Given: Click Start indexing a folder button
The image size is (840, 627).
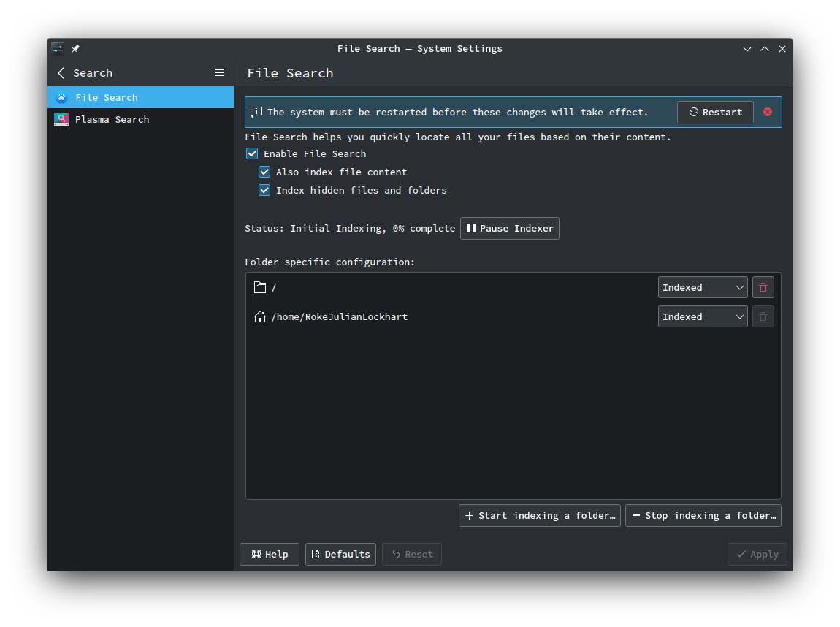Looking at the screenshot, I should (540, 515).
